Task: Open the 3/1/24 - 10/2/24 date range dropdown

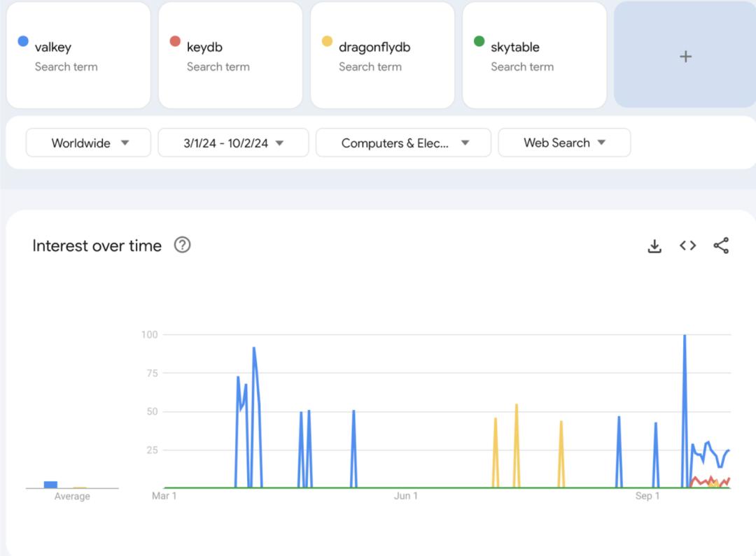Action: (233, 143)
